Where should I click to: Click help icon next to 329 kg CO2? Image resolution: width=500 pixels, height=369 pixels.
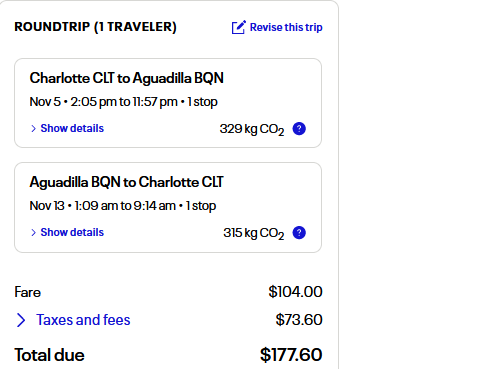[299, 129]
